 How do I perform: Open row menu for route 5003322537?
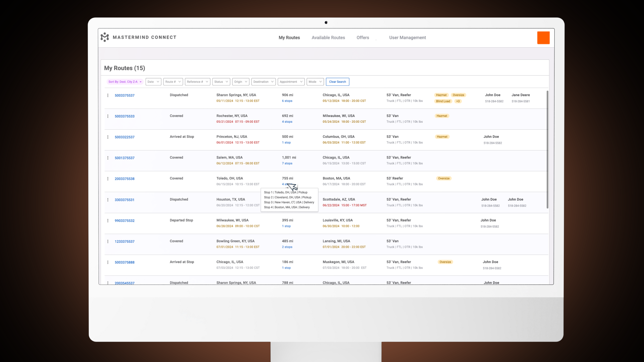[108, 137]
